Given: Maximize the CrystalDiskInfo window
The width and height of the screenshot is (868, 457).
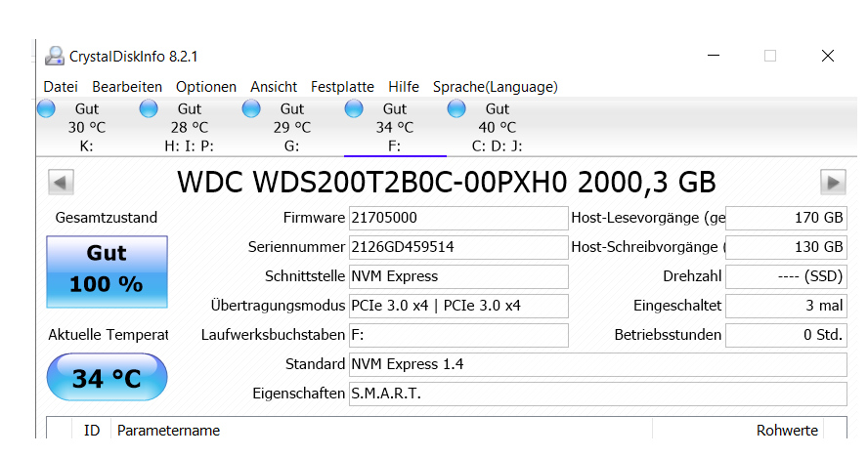Looking at the screenshot, I should (770, 56).
